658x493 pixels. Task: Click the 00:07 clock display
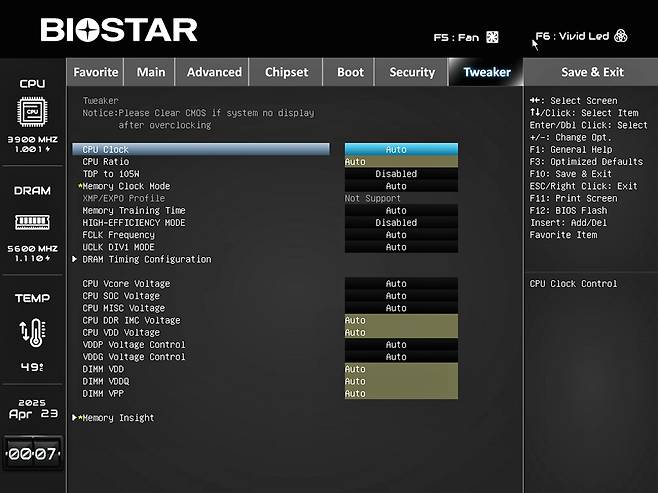point(33,454)
